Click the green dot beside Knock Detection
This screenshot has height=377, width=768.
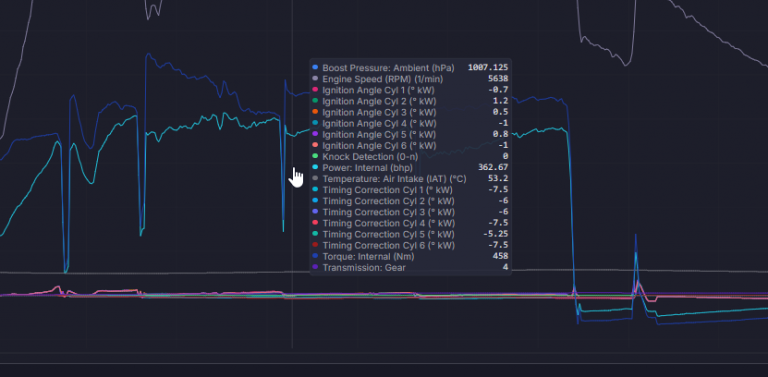point(315,156)
